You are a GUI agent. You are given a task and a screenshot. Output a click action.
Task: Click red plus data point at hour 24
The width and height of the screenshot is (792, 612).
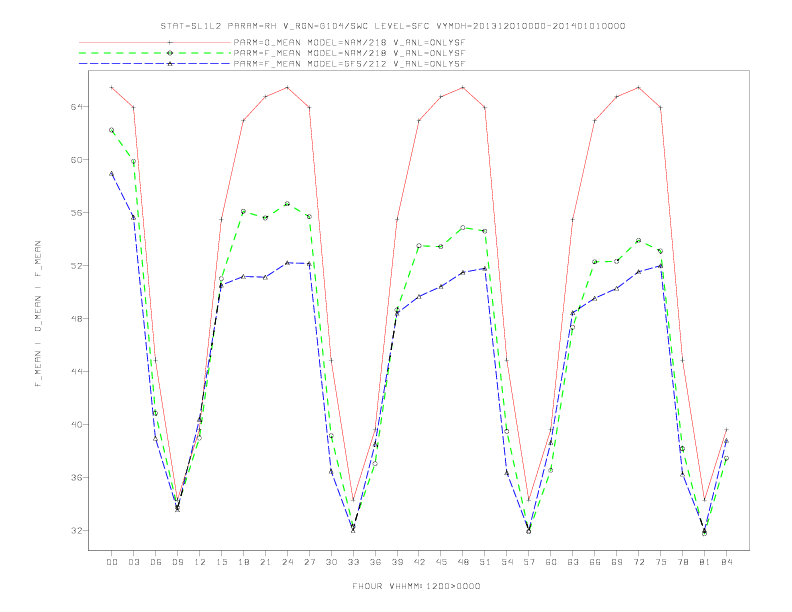pyautogui.click(x=287, y=87)
